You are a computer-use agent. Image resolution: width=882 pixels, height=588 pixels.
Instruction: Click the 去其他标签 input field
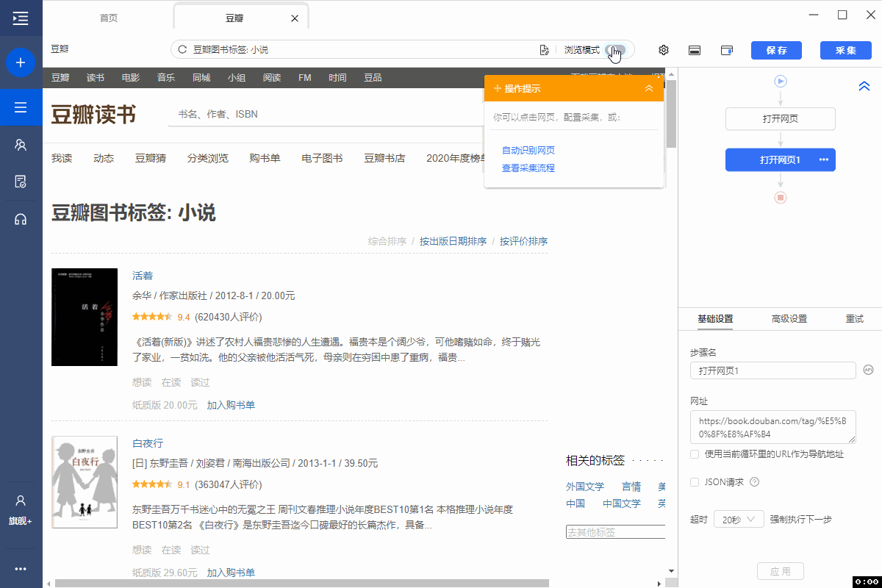[616, 532]
